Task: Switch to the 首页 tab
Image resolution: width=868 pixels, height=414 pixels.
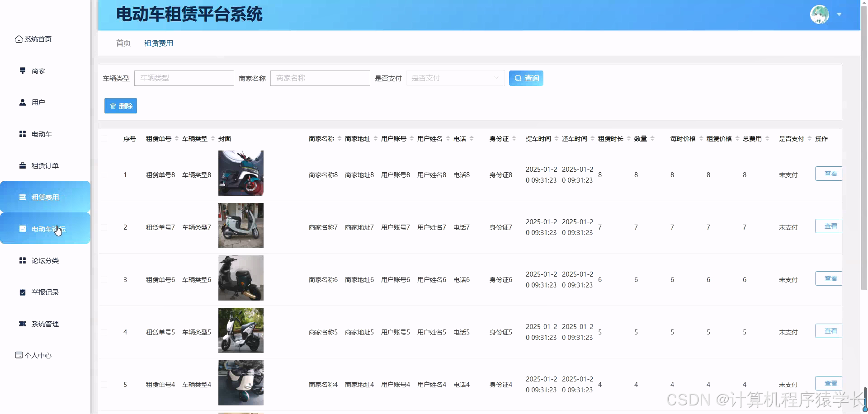Action: pos(123,43)
